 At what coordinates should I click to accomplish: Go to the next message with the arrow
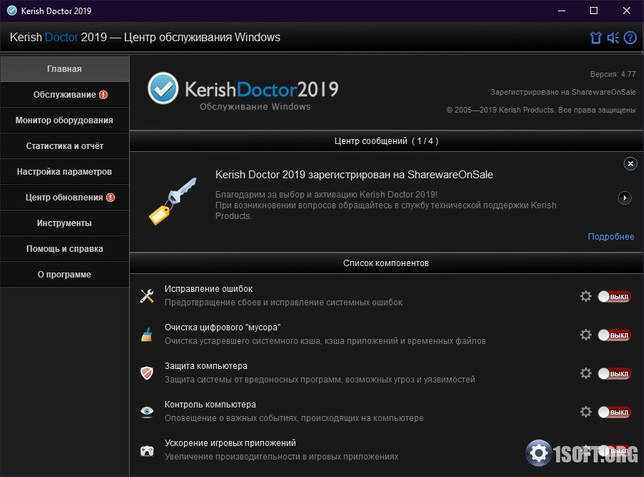[625, 198]
